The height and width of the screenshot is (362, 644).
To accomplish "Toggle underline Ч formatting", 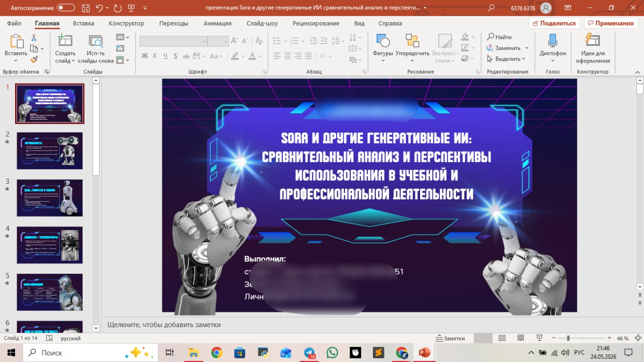I will pyautogui.click(x=166, y=56).
